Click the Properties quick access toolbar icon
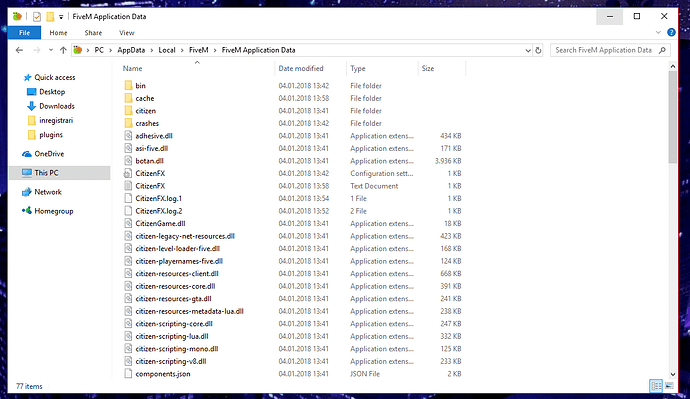 click(37, 17)
